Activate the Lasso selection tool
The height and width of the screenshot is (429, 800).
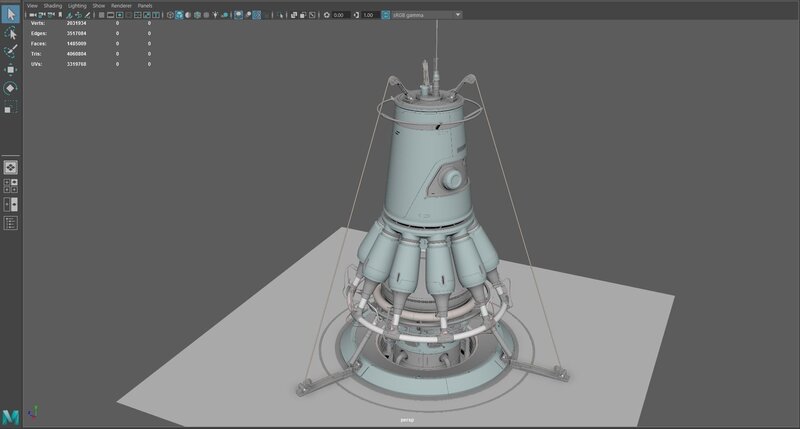[x=11, y=32]
